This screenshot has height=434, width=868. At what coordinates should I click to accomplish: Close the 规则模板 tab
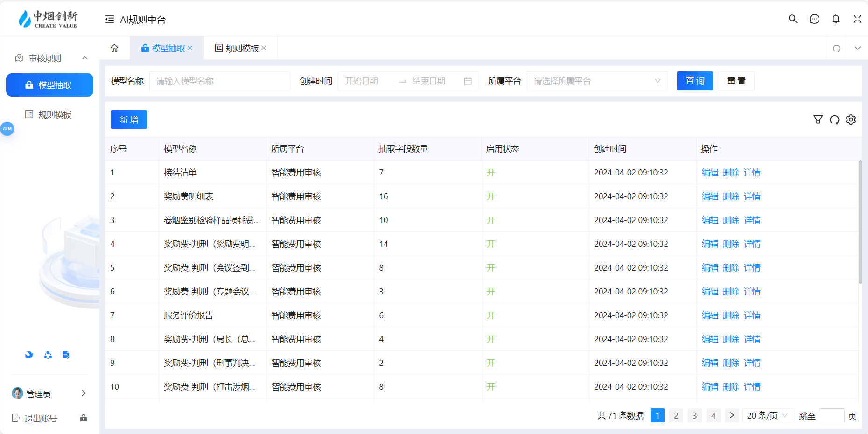(264, 48)
